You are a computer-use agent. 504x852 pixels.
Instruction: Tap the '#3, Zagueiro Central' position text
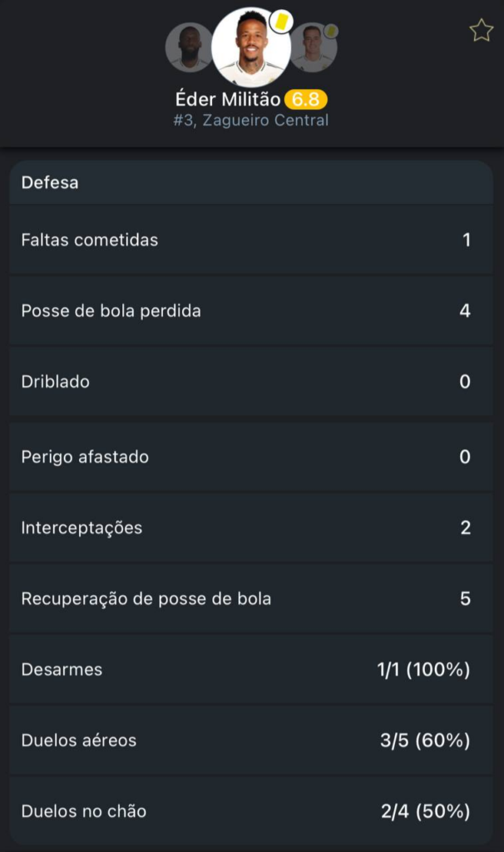(251, 121)
